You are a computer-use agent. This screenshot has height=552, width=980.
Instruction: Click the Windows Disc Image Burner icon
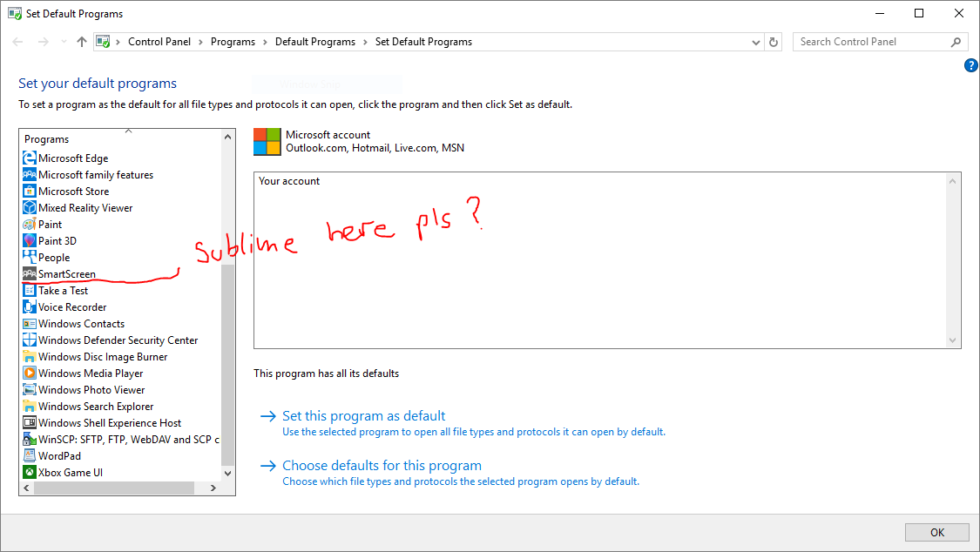[30, 357]
